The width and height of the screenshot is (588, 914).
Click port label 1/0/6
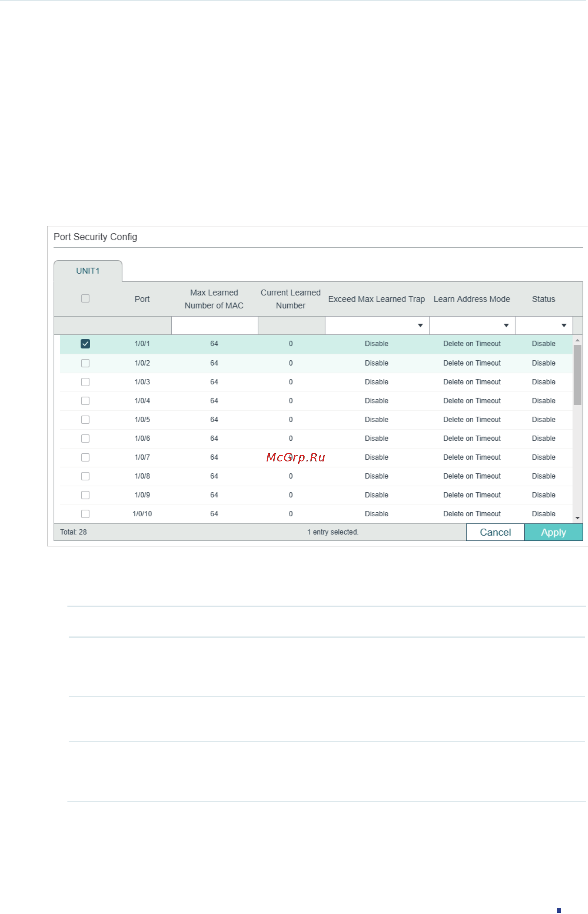142,438
